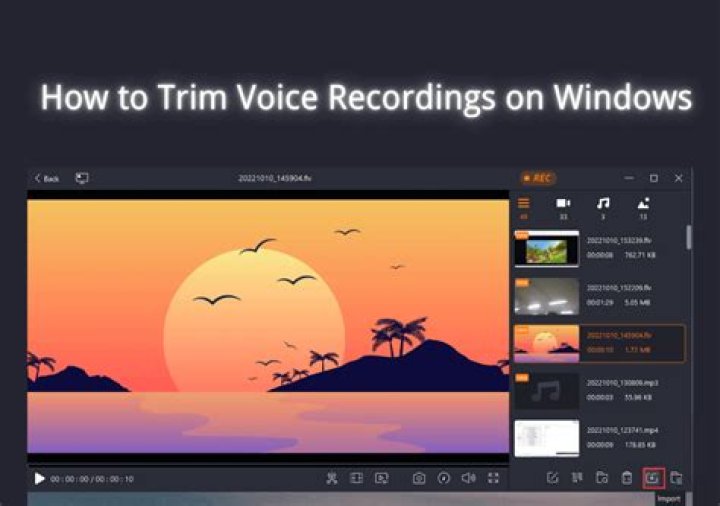Open the file location folder

(602, 478)
